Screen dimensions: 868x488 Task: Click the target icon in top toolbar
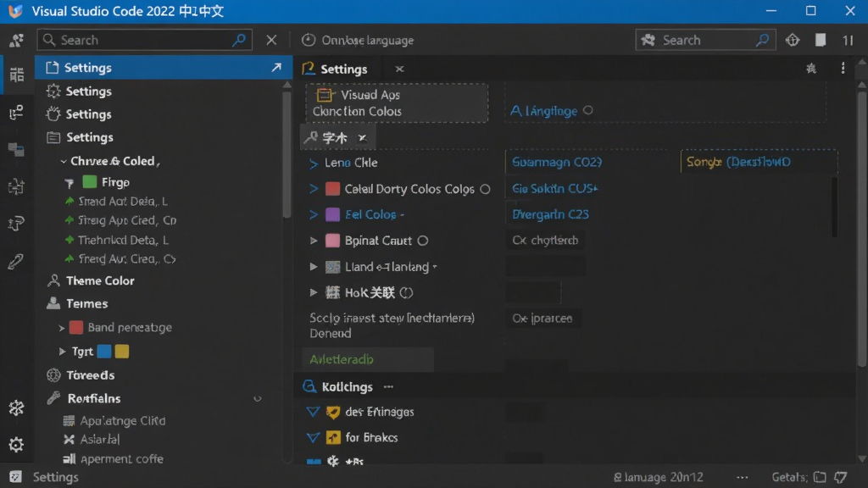793,40
